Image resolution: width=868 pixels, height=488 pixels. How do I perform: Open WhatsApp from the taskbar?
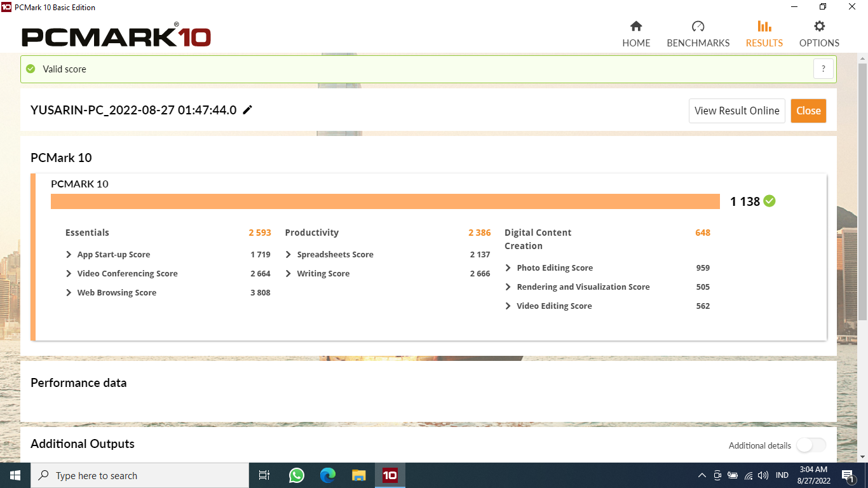point(296,475)
